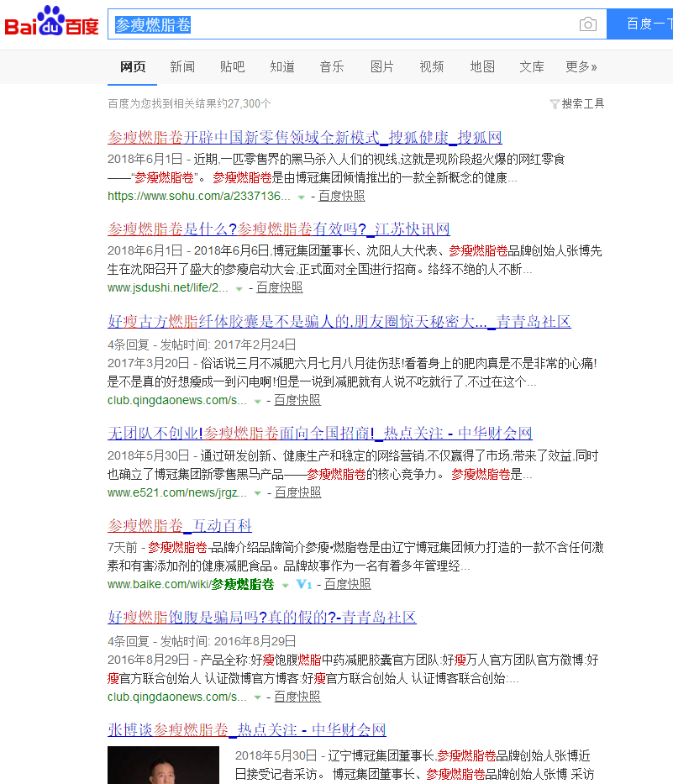Click the www.jsdushi.net/life green URL
673x784 pixels.
[x=167, y=287]
